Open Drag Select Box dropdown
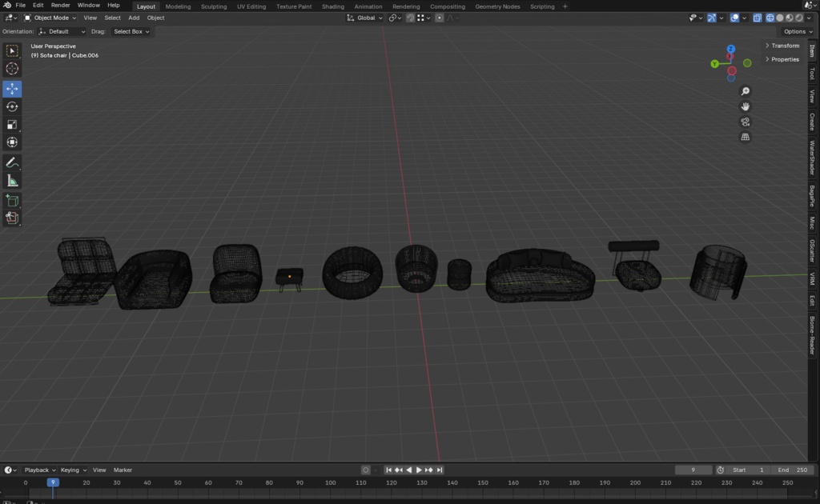820x504 pixels. (131, 31)
